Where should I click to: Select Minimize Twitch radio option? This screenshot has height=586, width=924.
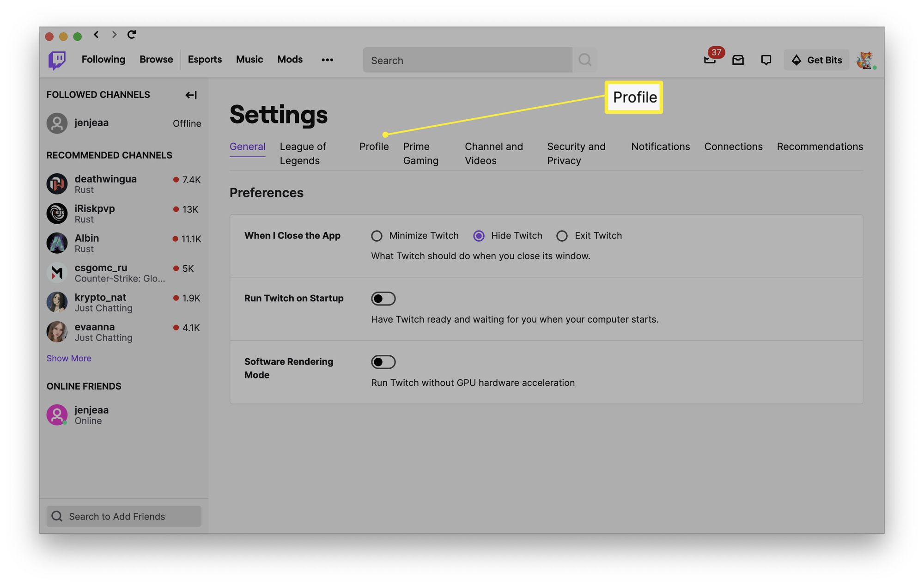click(377, 236)
